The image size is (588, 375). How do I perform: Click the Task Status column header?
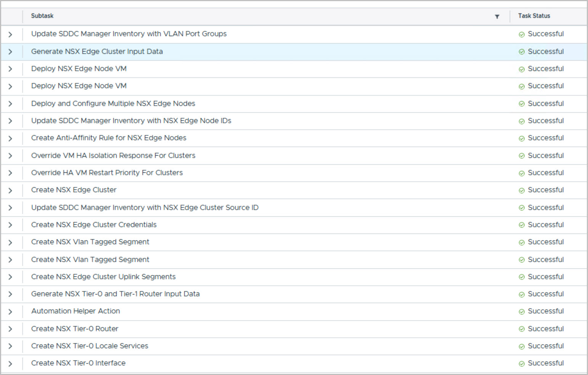(534, 16)
